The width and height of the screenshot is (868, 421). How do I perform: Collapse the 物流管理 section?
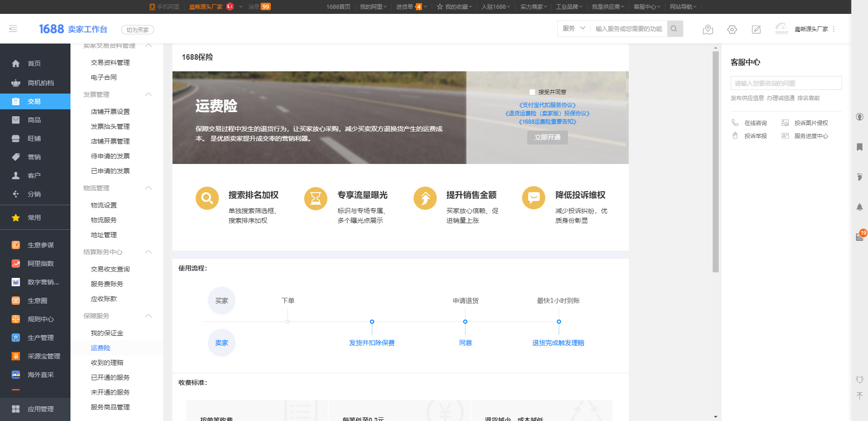click(148, 188)
